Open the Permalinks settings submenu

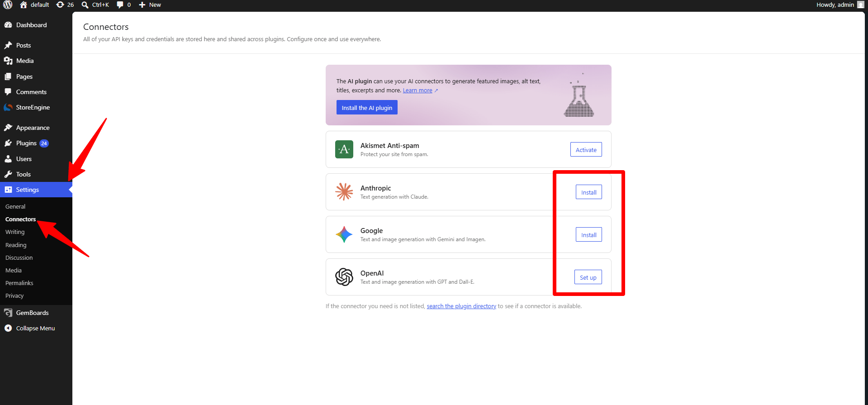coord(19,283)
